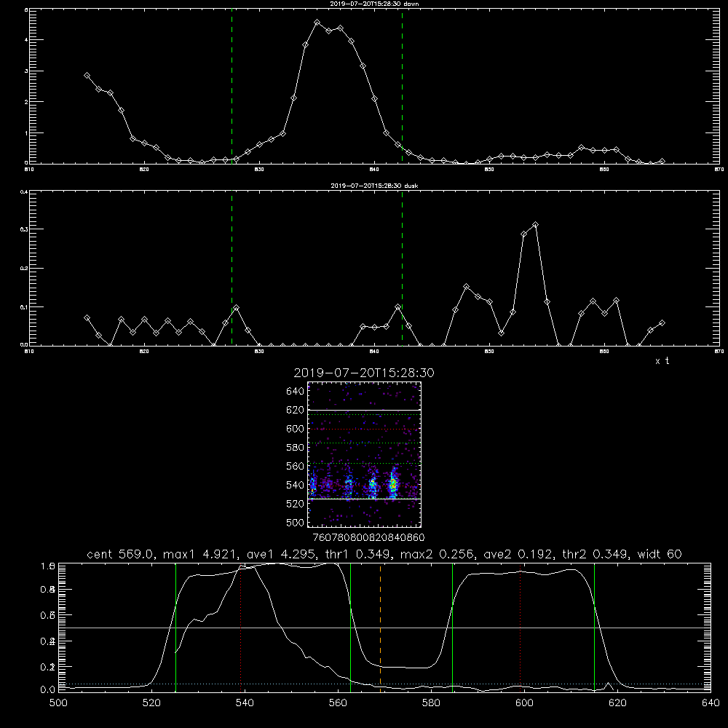Screen dimensions: 728x728
Task: Click the green vertical line near 585 in bottom plot
Action: point(452,628)
